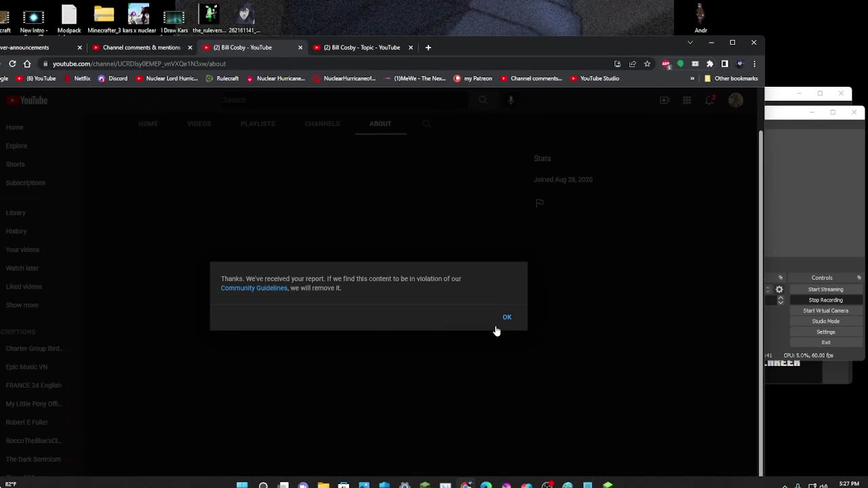Open the my Patreon bookmark
This screenshot has height=488, width=868.
click(473, 79)
